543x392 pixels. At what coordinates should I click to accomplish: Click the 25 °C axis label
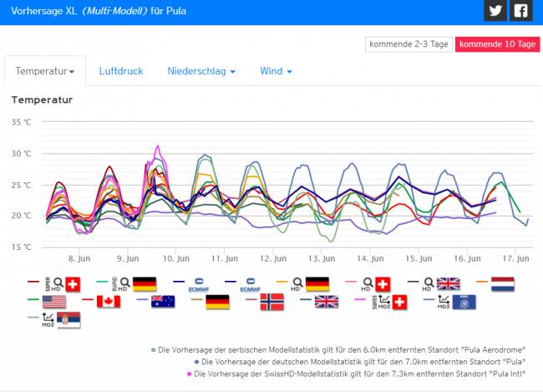(21, 185)
